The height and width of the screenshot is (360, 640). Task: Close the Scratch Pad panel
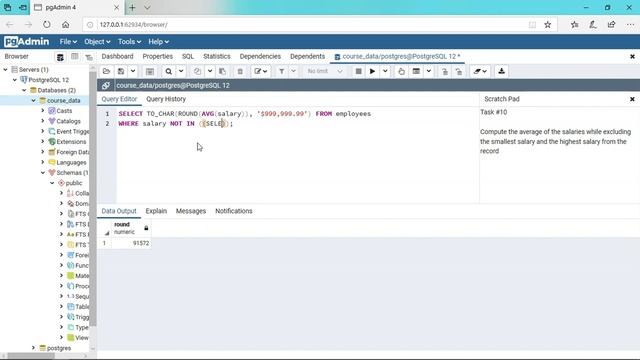coord(632,99)
